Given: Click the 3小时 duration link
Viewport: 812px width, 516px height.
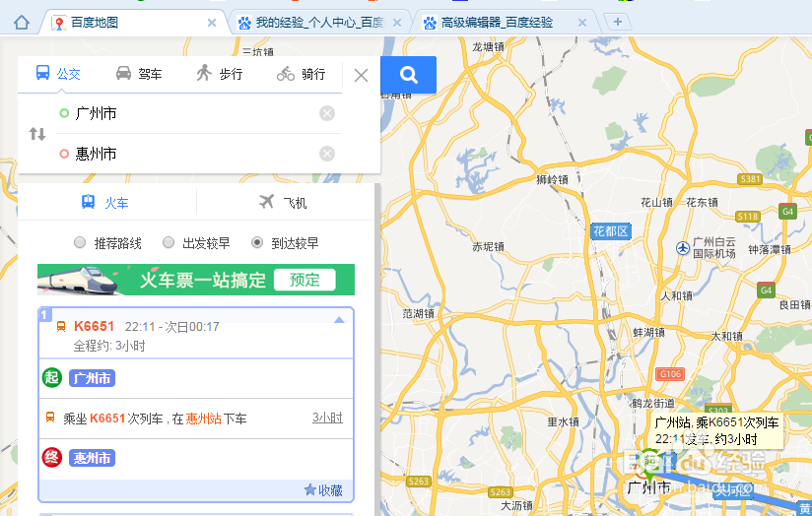Looking at the screenshot, I should [327, 418].
